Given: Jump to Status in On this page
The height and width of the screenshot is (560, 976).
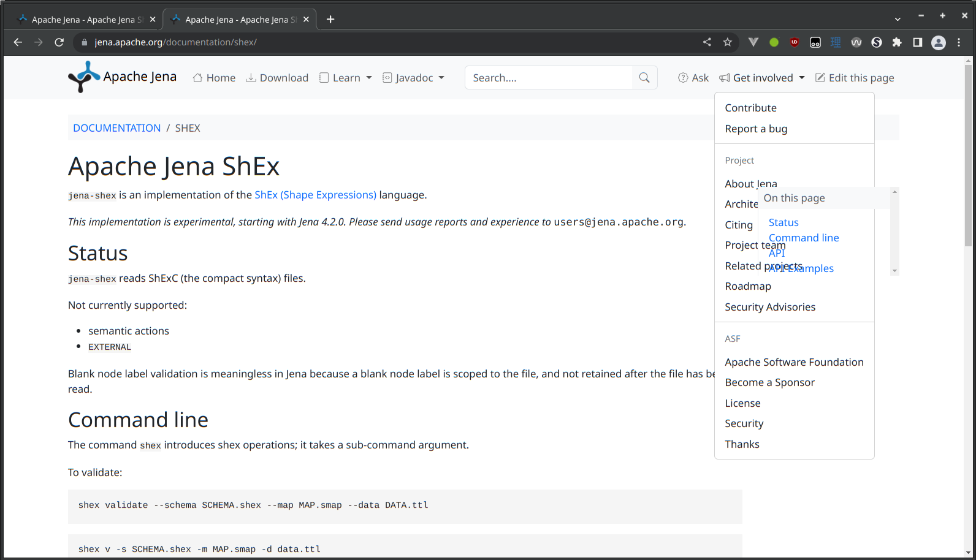Looking at the screenshot, I should coord(783,222).
